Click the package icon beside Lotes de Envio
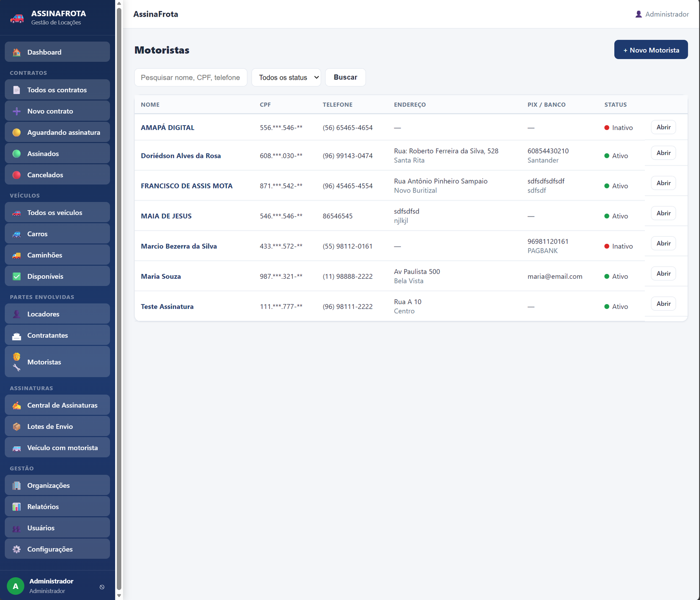This screenshot has height=600, width=700. (17, 427)
